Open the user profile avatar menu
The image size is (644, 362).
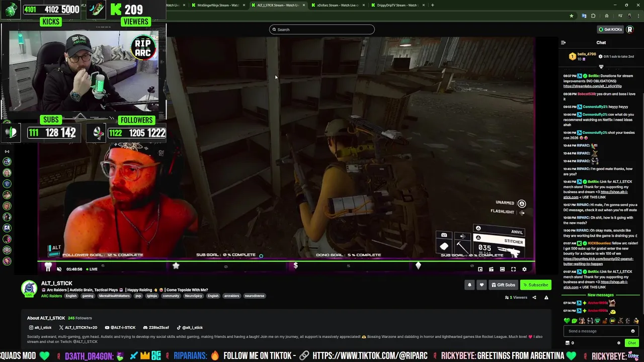click(629, 29)
